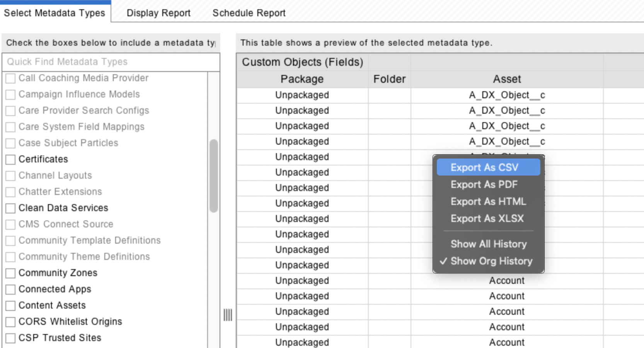Screen dimensions: 644x348
Task: Select the Connected Apps checkbox
Action: (x=11, y=289)
